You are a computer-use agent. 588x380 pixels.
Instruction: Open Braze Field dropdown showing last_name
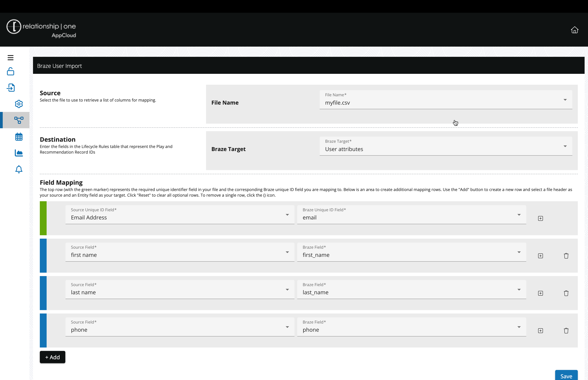pos(411,290)
